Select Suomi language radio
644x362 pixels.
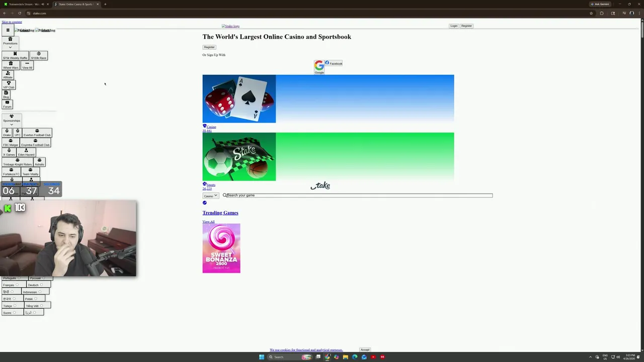click(x=15, y=313)
